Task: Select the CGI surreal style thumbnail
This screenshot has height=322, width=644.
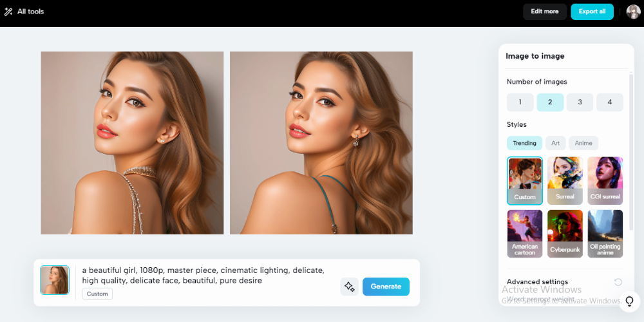Action: click(605, 181)
